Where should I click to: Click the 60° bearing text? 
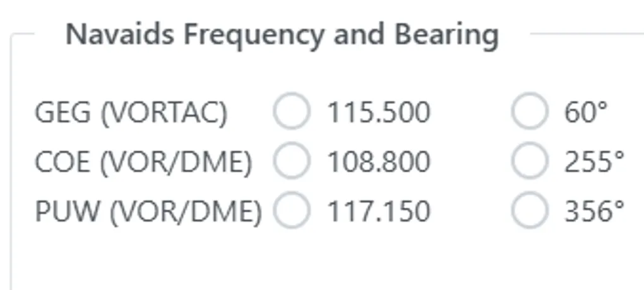pos(585,113)
